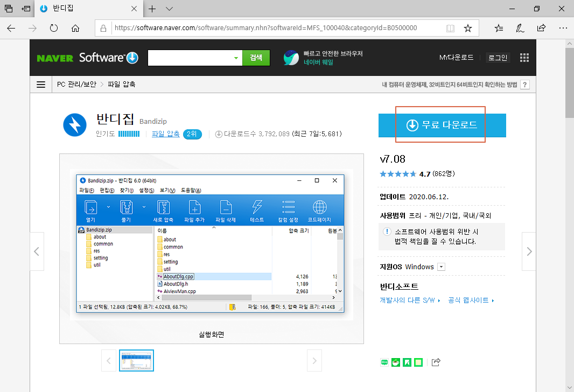Click the green 검색 button
Screen dimensions: 574x392
[256, 58]
